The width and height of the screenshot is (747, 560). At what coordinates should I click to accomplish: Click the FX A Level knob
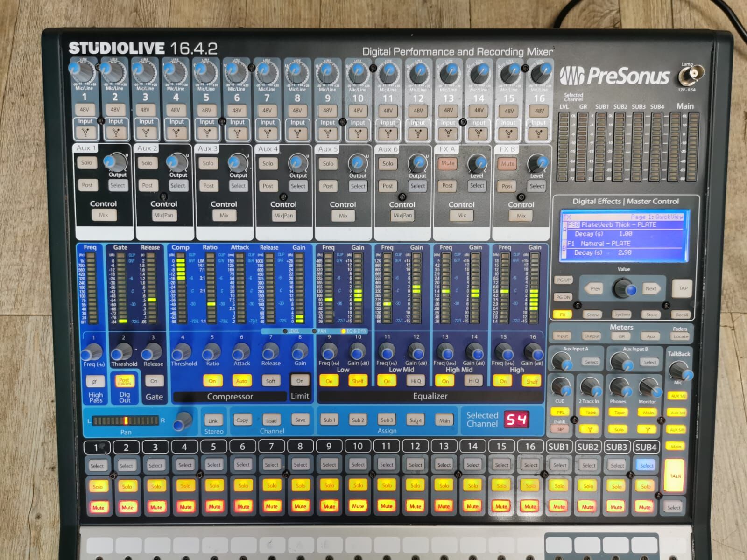coord(477,163)
